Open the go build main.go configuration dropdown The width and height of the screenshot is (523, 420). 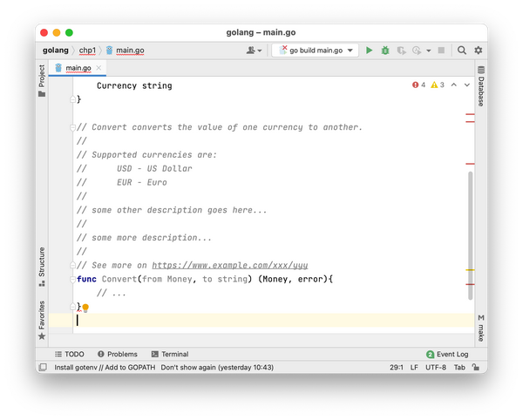coord(316,51)
